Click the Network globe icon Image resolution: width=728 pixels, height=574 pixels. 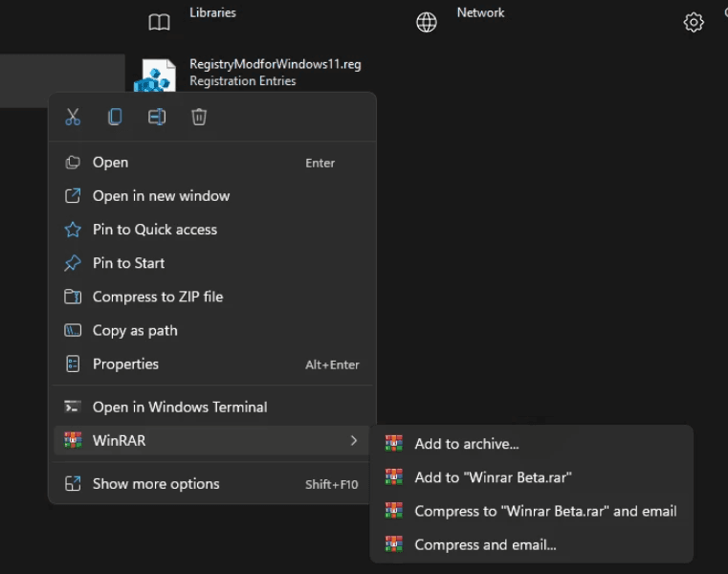(427, 22)
